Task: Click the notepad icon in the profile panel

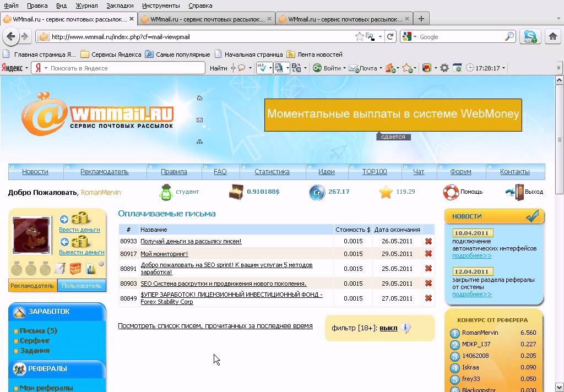Action: pyautogui.click(x=59, y=268)
